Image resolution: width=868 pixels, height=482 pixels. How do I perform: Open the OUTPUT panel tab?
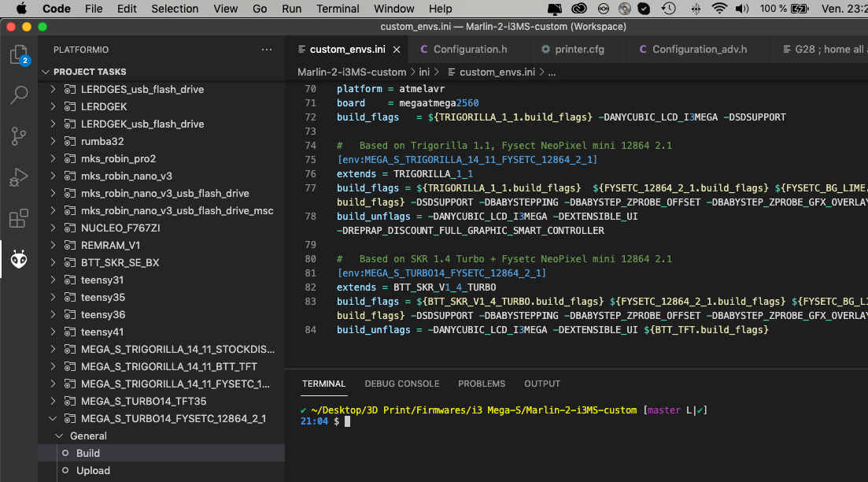pyautogui.click(x=542, y=384)
